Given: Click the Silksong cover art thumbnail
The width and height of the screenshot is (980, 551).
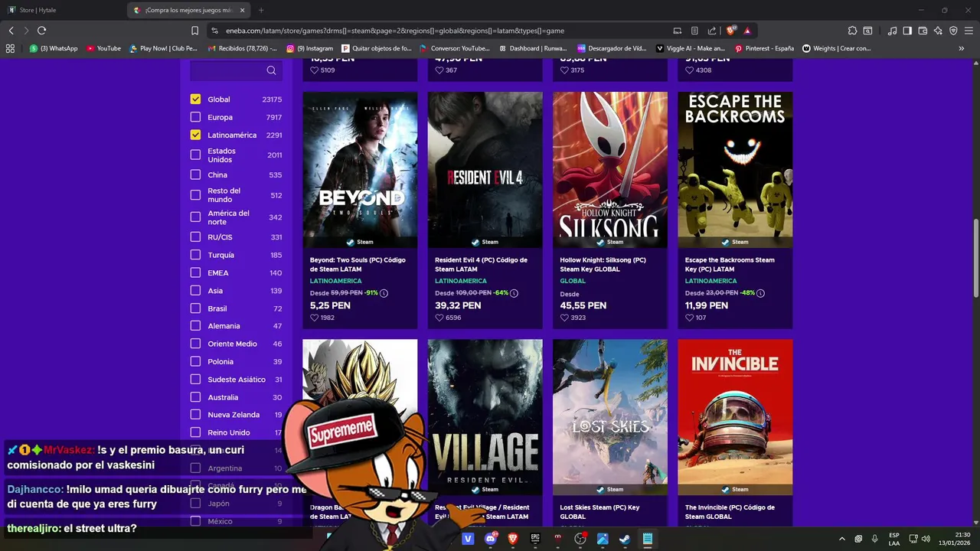Looking at the screenshot, I should (610, 169).
